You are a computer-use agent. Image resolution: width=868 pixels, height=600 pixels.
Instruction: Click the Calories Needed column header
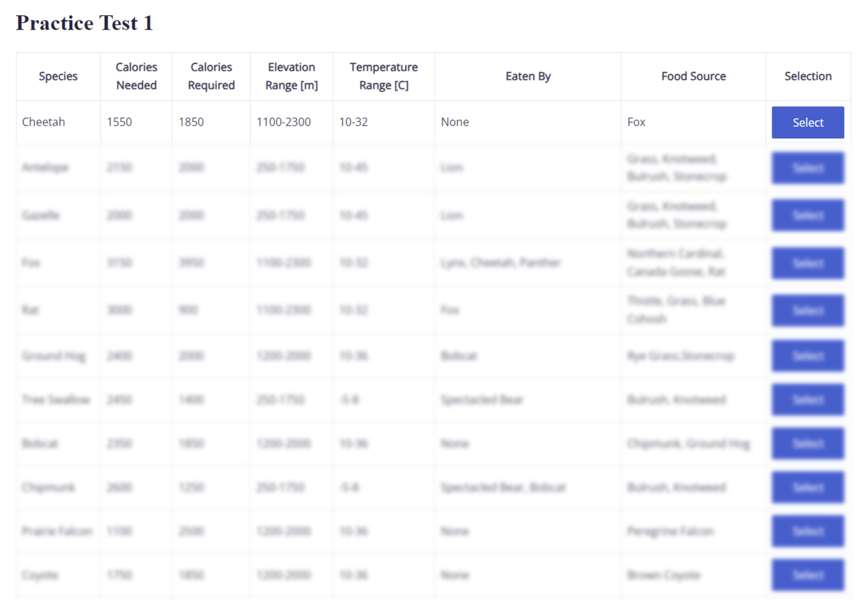[x=136, y=76]
